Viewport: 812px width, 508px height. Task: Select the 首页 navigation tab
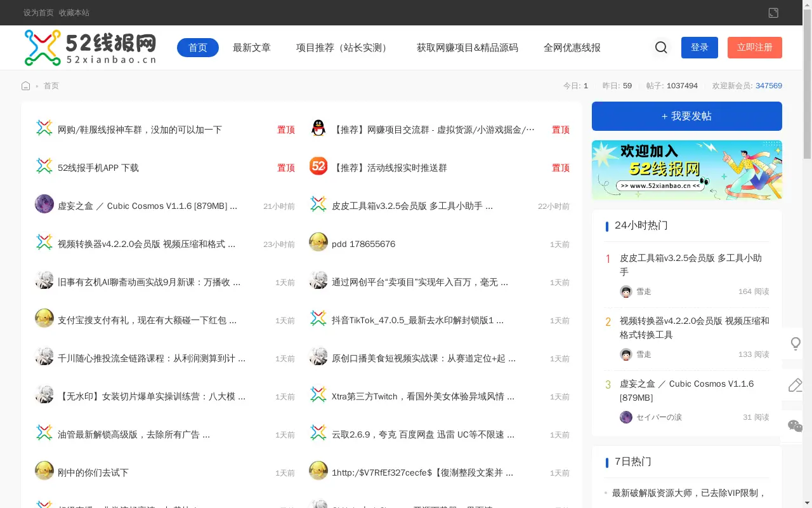click(x=198, y=48)
